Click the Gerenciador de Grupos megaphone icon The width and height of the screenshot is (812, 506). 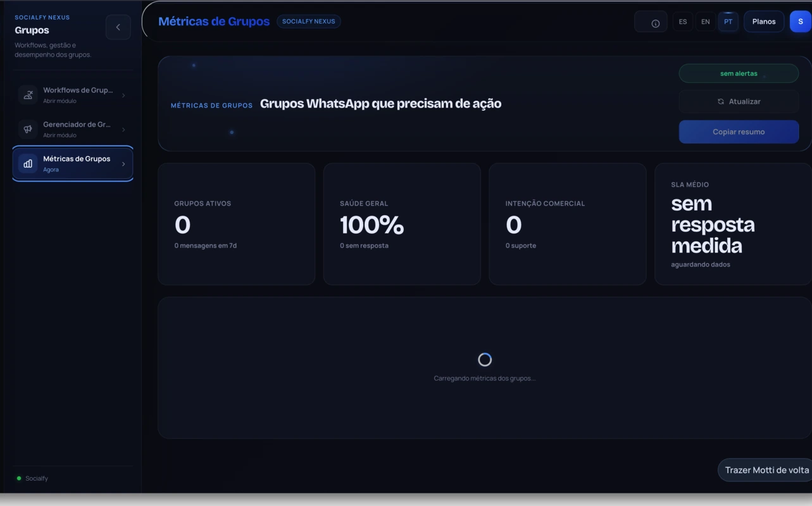(x=28, y=129)
